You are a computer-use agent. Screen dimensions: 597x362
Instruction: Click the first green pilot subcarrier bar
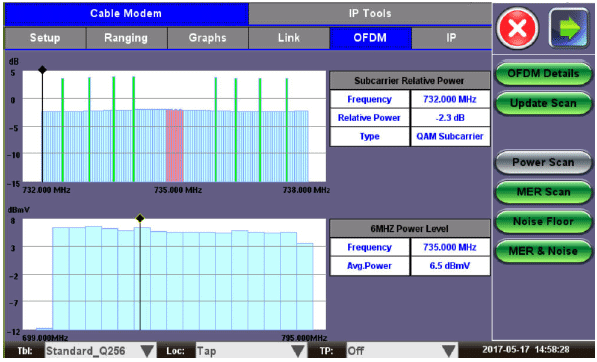point(62,130)
